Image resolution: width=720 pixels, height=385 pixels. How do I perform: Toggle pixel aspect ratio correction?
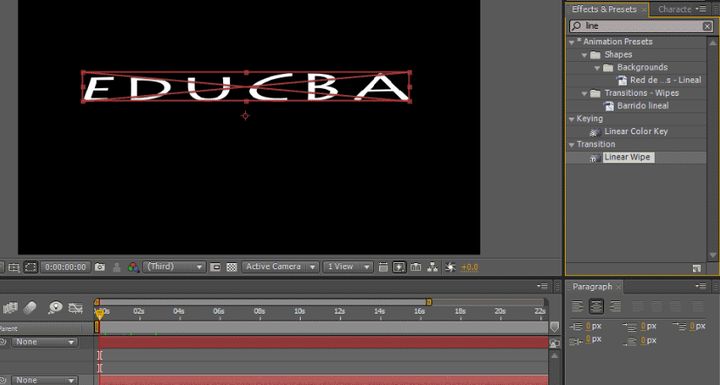point(383,267)
